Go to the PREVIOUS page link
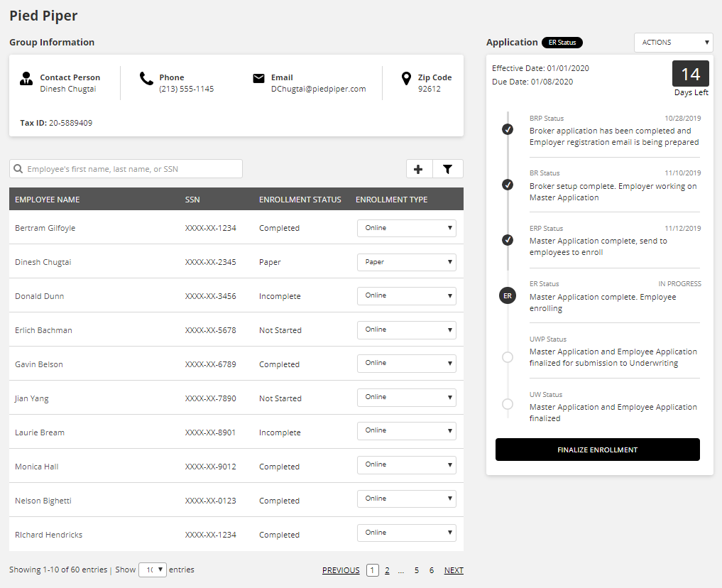722x588 pixels. [341, 570]
